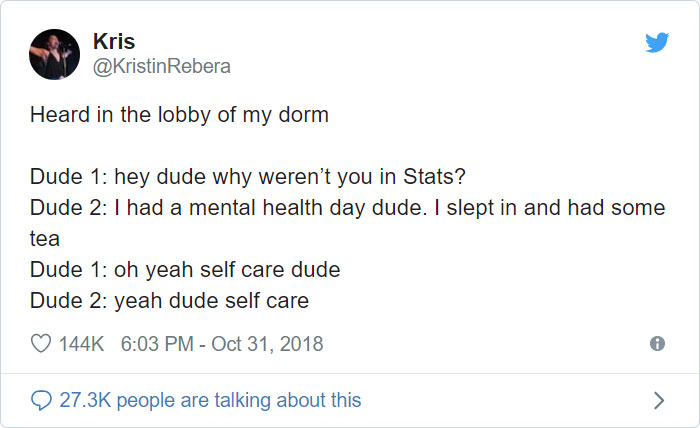Open the tweet info icon

(x=657, y=343)
